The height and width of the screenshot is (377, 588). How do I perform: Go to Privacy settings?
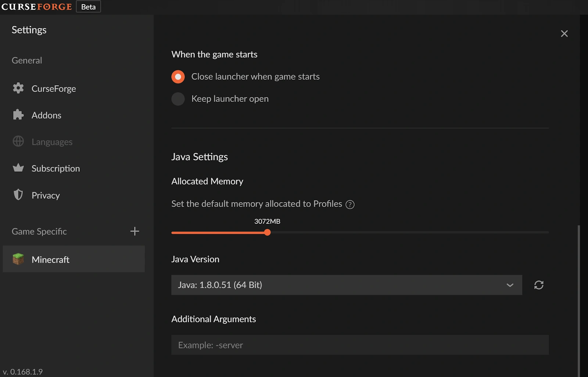coord(46,195)
